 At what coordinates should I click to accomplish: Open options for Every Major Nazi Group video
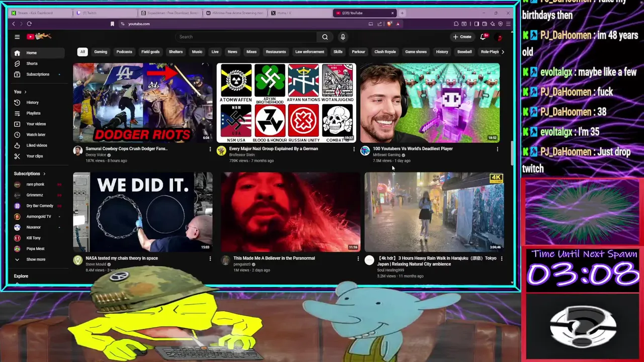tap(354, 149)
